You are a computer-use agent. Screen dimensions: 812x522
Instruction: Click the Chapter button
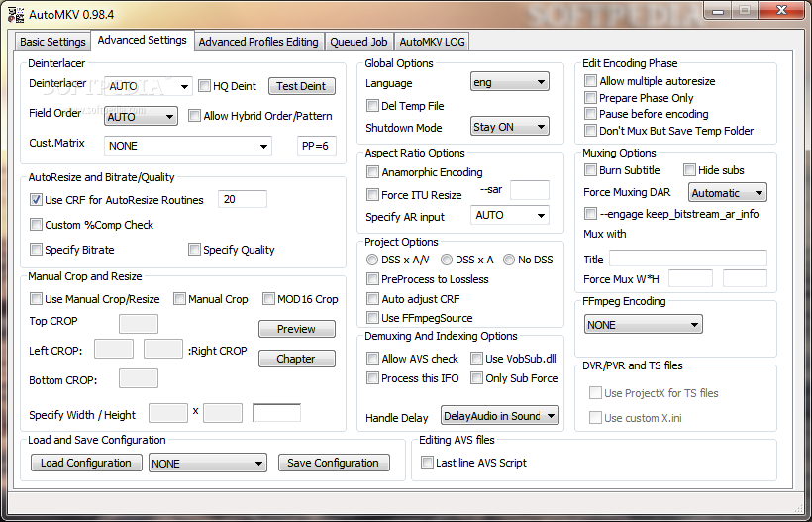pyautogui.click(x=297, y=359)
